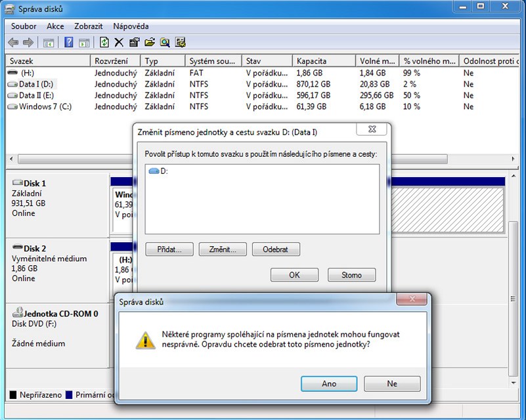
Task: Open the Soubor menu
Action: pos(24,26)
